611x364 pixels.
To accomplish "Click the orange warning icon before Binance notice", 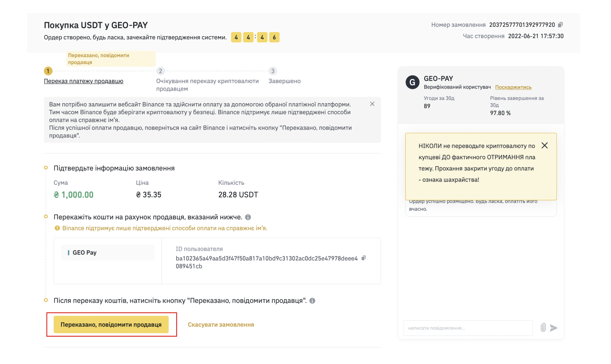I will click(57, 228).
